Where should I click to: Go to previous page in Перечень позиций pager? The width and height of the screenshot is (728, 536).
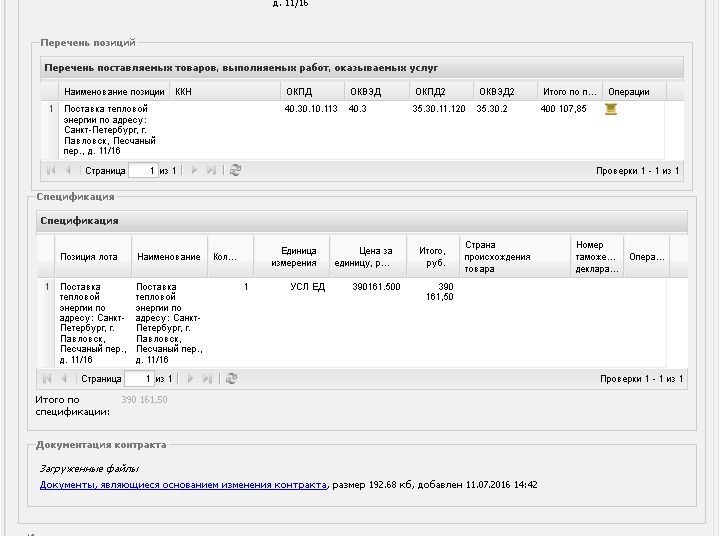pyautogui.click(x=68, y=170)
